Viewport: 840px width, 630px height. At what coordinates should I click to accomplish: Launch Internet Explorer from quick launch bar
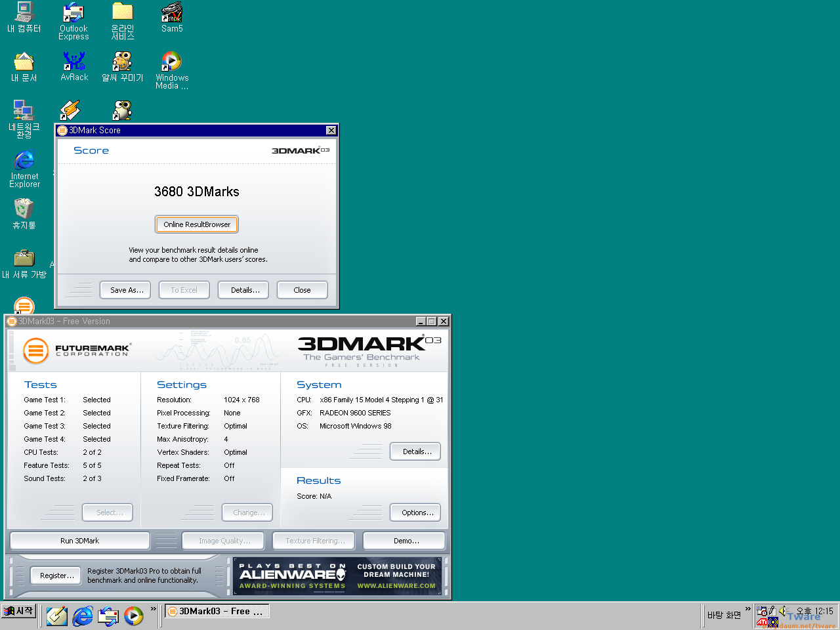[83, 616]
